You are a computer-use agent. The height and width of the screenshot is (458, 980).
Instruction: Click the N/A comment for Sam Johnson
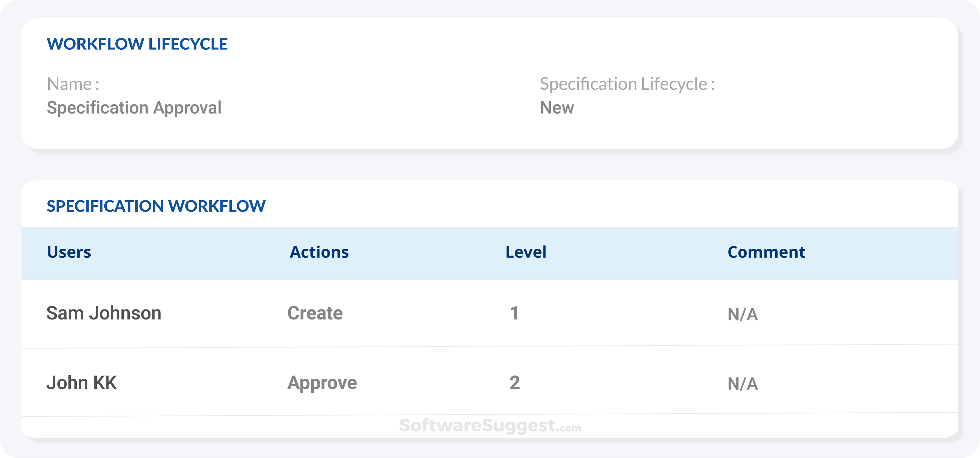pyautogui.click(x=742, y=313)
